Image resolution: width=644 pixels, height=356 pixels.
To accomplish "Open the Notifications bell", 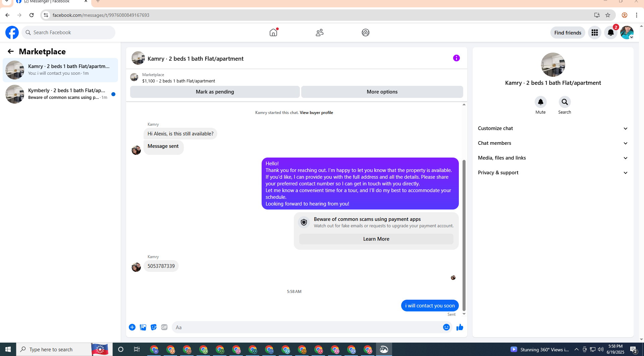I will (611, 33).
